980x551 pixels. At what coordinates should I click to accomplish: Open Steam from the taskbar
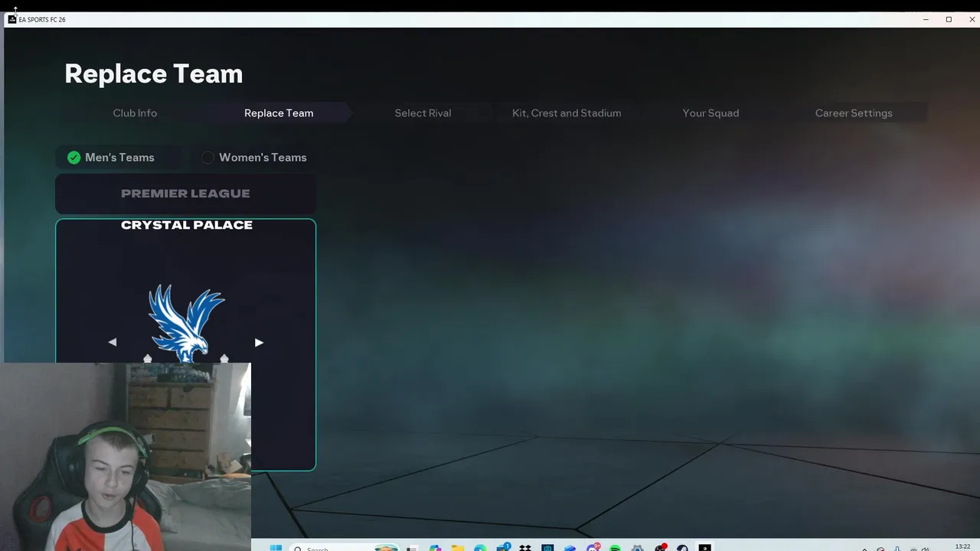tap(682, 547)
